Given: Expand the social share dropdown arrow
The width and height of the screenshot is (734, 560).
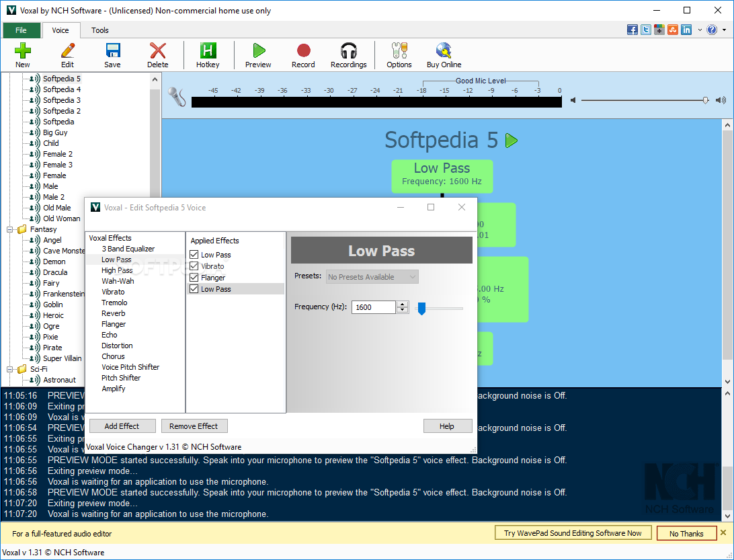Looking at the screenshot, I should (700, 30).
